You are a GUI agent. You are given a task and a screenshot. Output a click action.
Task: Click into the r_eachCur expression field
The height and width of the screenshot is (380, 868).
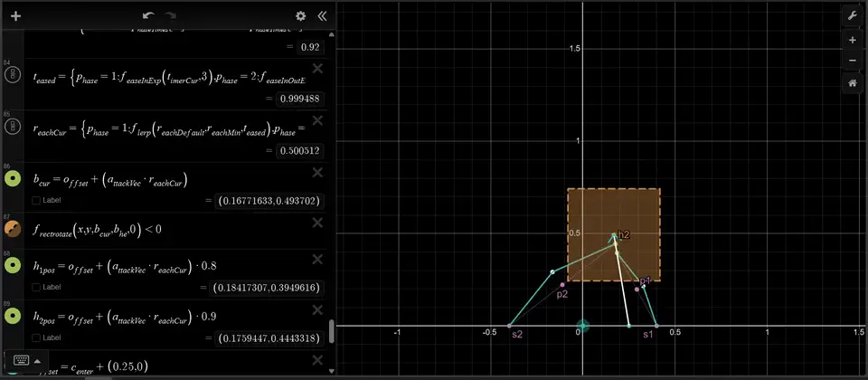point(169,130)
